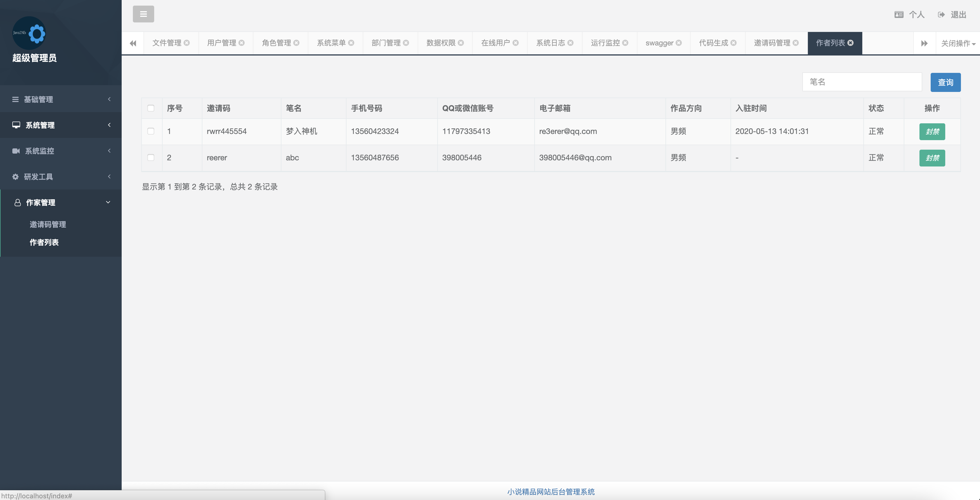This screenshot has width=980, height=500.
Task: Close the 作者列表 active tab X icon
Action: point(851,43)
